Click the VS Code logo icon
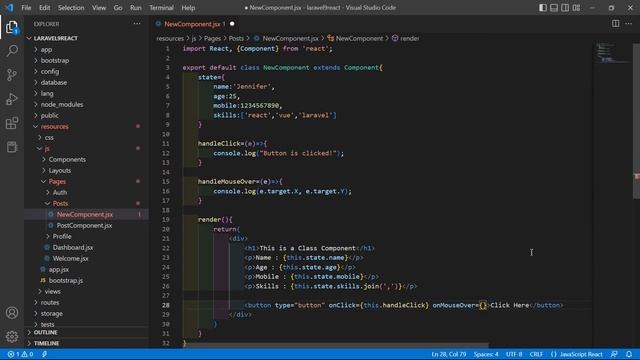The width and height of the screenshot is (640, 360). 9,7
